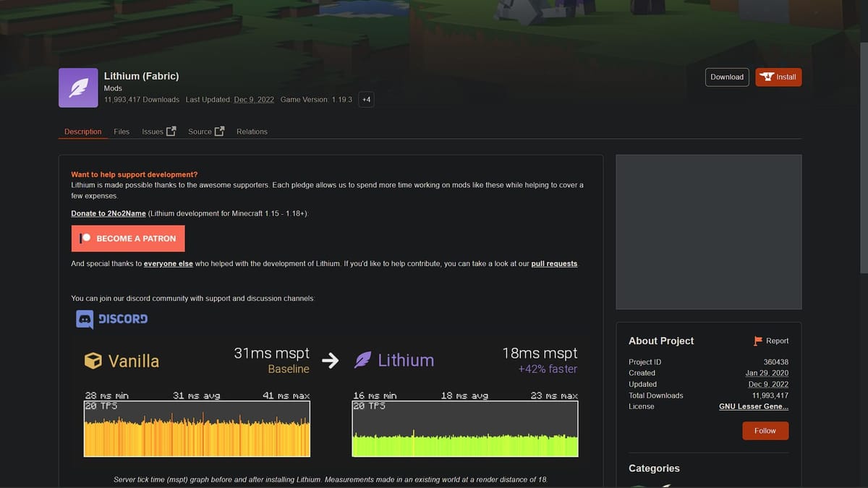Open the Description tab
The width and height of the screenshot is (868, 488).
(83, 132)
